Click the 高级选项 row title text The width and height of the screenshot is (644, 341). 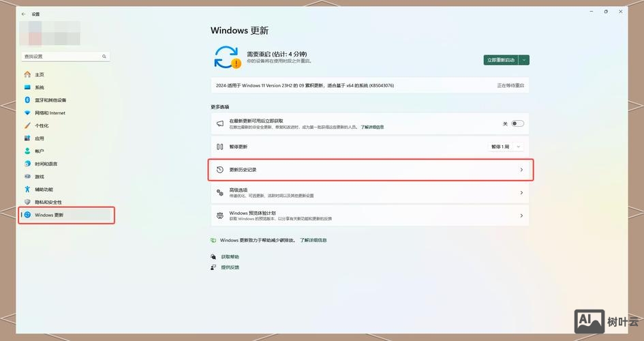(239, 190)
